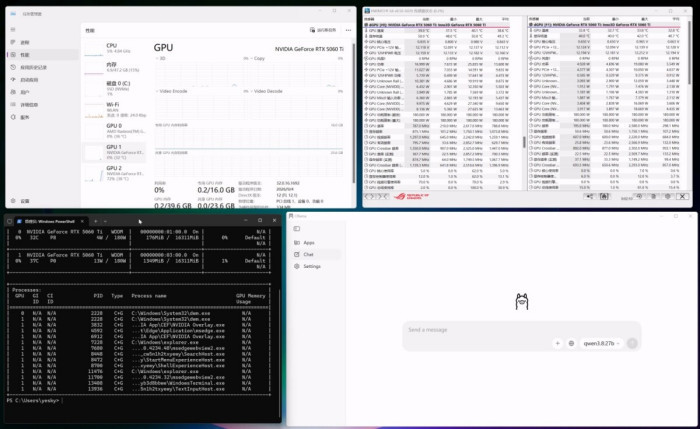Open Task Manager Settings gear entry
This screenshot has height=429, width=700.
[x=42, y=201]
